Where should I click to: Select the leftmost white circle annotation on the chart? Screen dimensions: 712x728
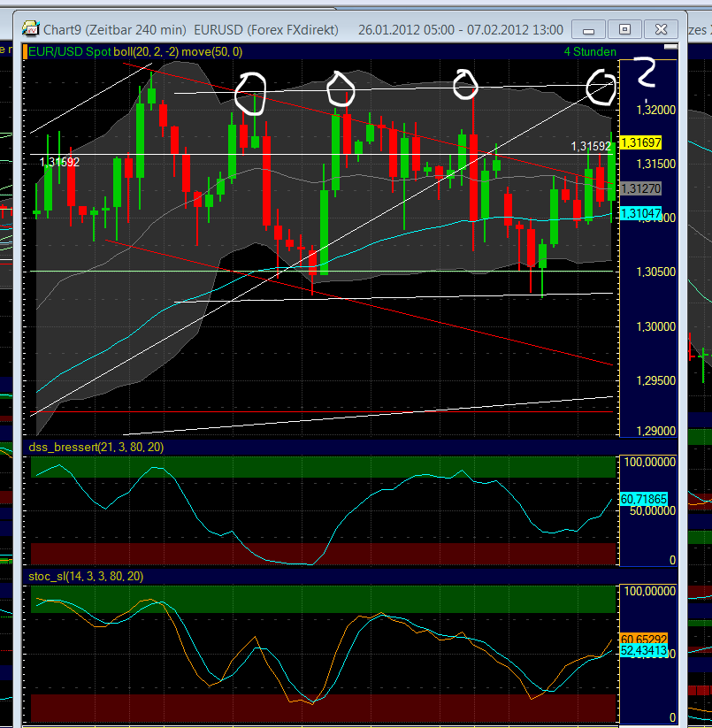pyautogui.click(x=250, y=93)
